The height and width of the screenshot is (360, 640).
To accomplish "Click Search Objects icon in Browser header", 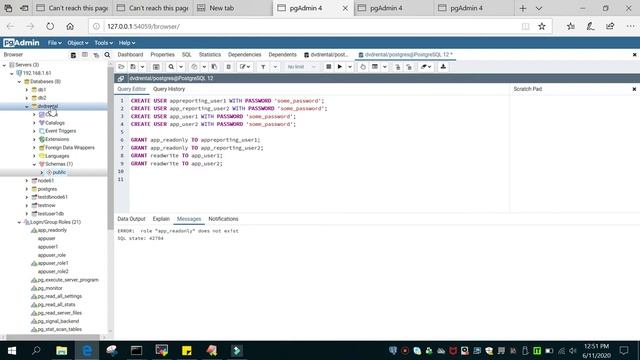I will (107, 55).
